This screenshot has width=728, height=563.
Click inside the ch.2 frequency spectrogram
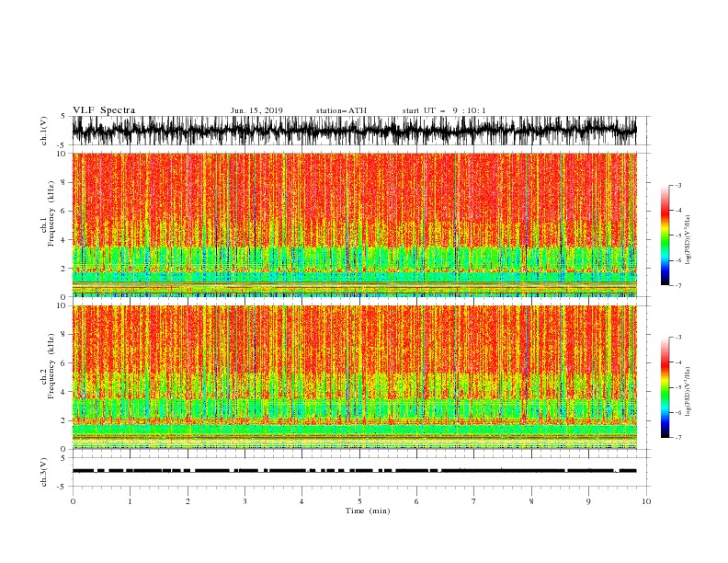[x=354, y=377]
